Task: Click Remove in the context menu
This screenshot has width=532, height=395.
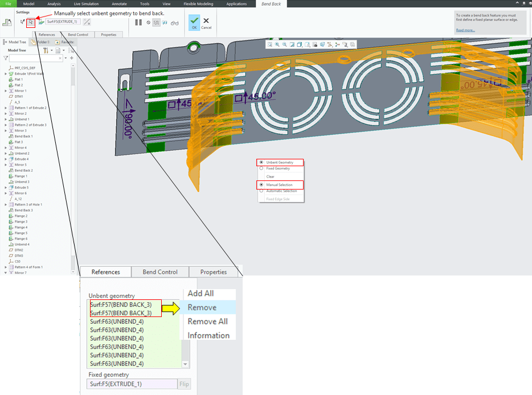Action: point(202,307)
